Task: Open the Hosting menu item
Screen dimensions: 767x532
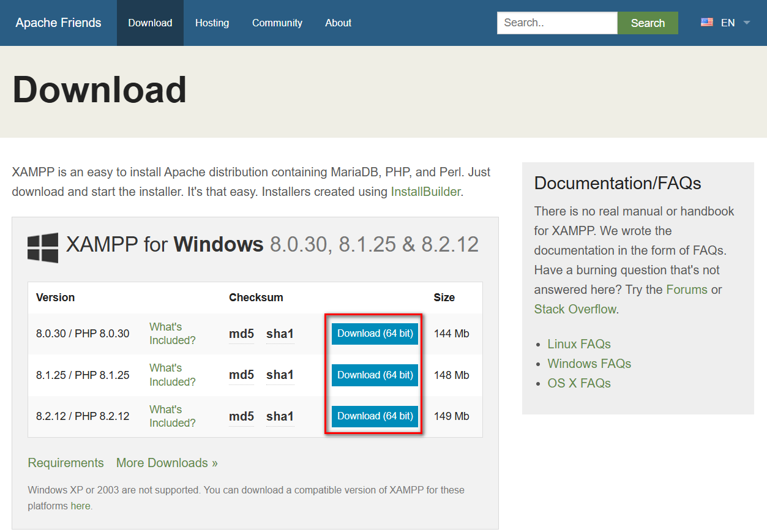Action: pos(212,23)
